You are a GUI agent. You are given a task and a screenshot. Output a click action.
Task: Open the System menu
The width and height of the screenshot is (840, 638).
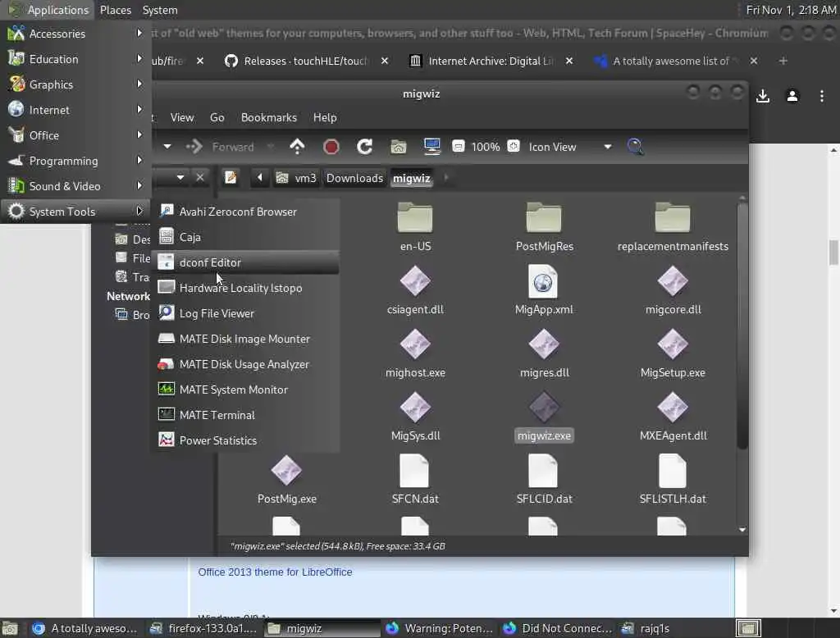160,10
